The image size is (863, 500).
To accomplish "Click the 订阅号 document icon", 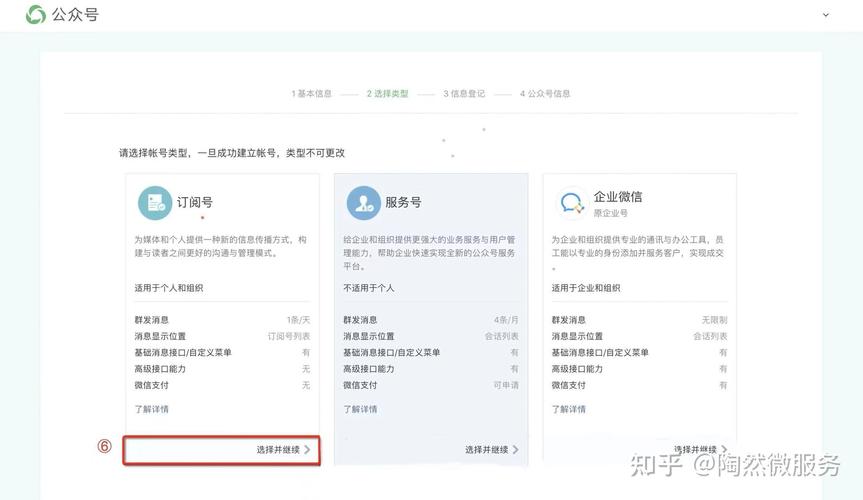I will [x=155, y=203].
